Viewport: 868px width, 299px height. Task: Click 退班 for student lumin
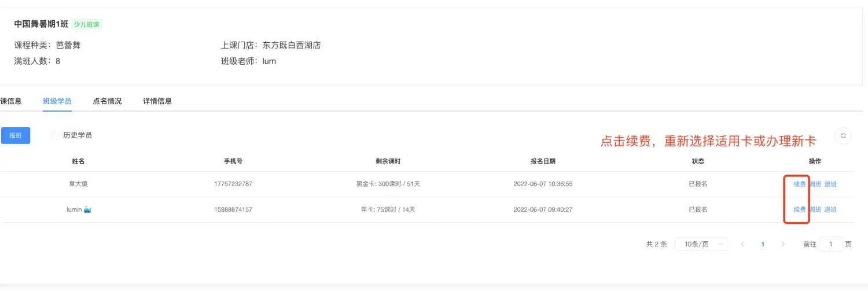tap(830, 209)
